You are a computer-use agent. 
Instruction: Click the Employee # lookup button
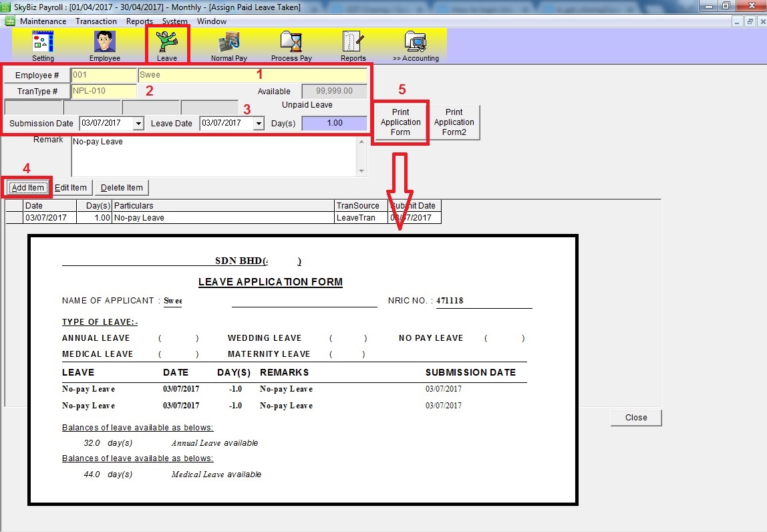(37, 76)
